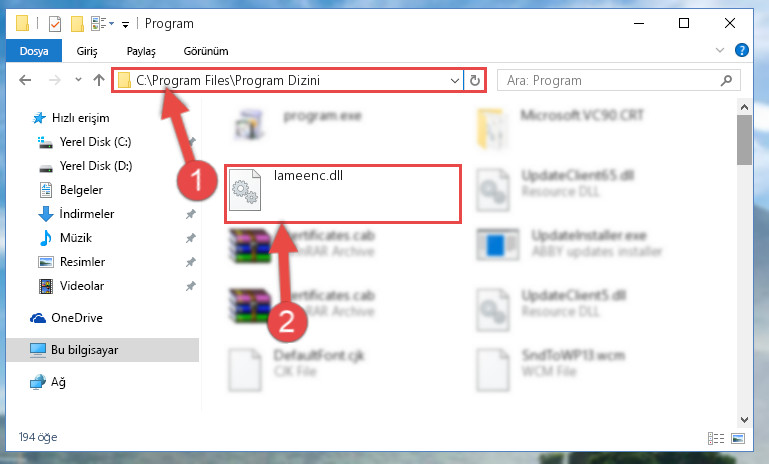Expand the address bar history dropdown
Viewport: 769px width, 464px height.
(455, 80)
